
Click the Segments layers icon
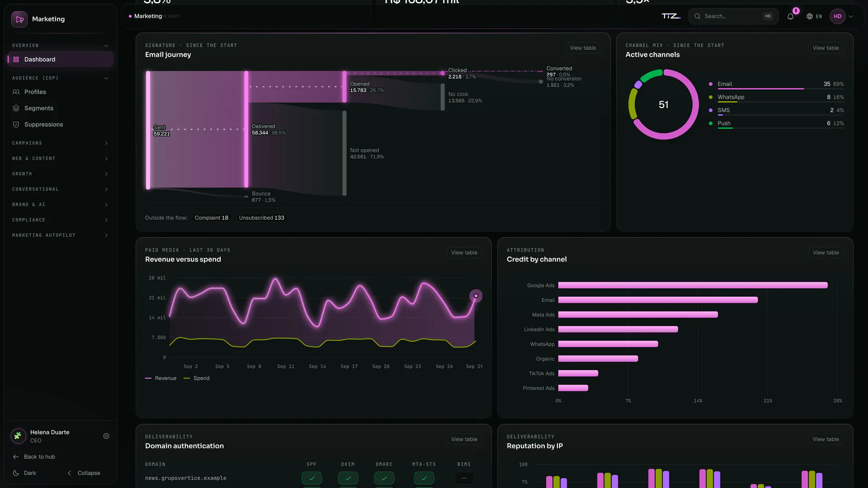[x=16, y=108]
